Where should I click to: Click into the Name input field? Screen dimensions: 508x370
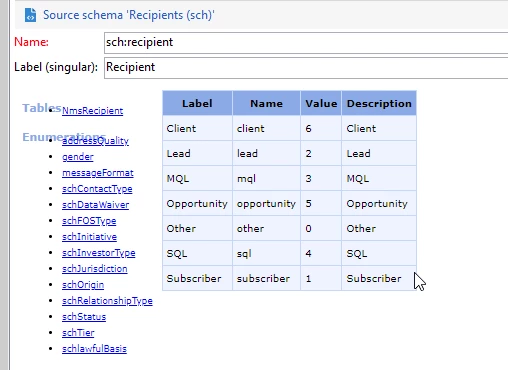306,43
